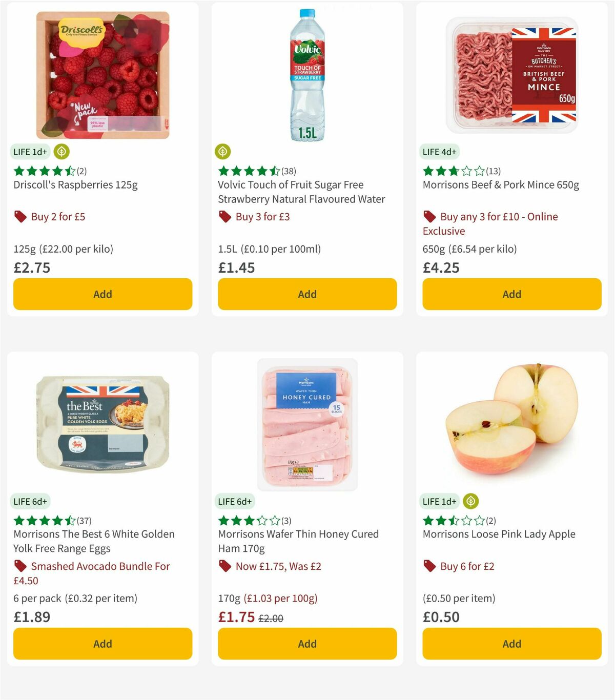Click the Morrisons The Best eggs product title
The height and width of the screenshot is (700, 615).
[x=94, y=541]
